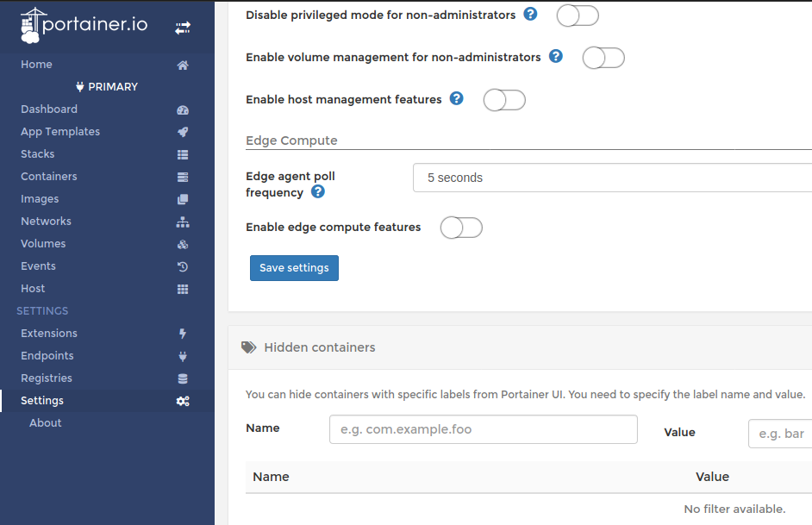This screenshot has width=812, height=525.
Task: Select the Containers sidebar icon
Action: click(182, 176)
